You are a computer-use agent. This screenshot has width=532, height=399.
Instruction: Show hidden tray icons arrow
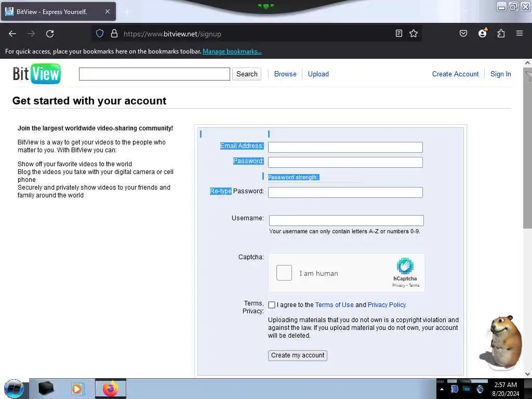click(x=442, y=389)
